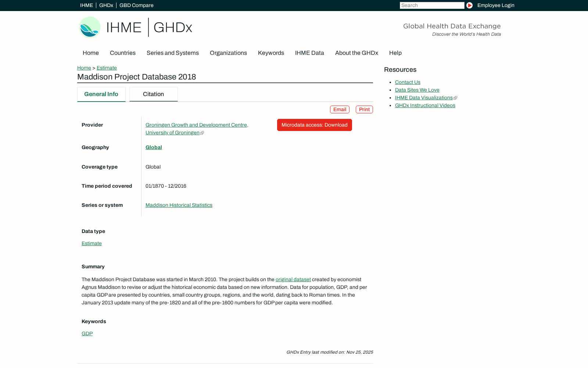The image size is (588, 368).
Task: Click the Search input field
Action: point(432,5)
